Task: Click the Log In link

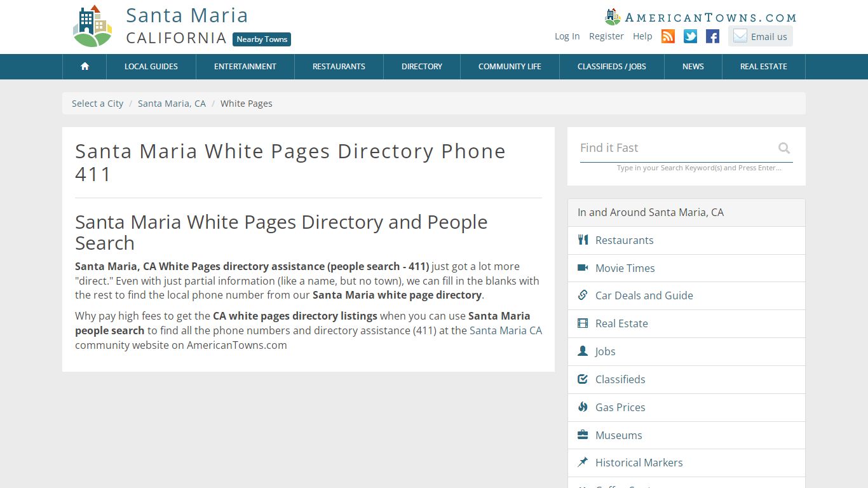Action: tap(567, 36)
